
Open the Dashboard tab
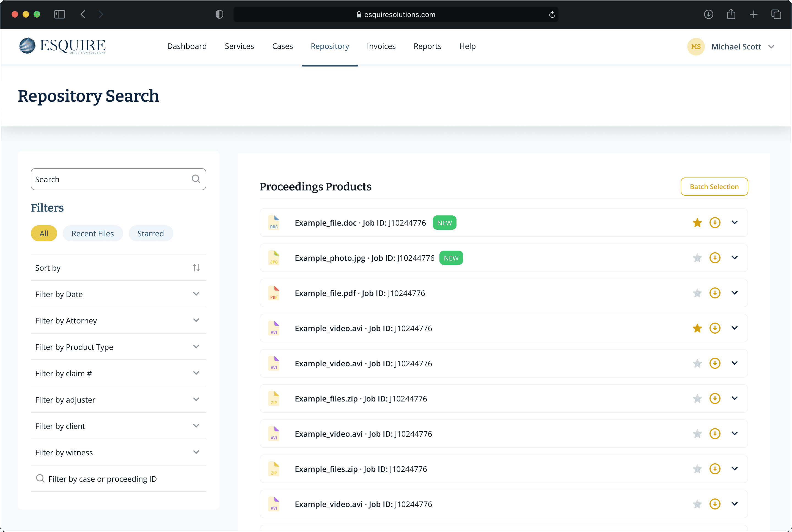(187, 46)
